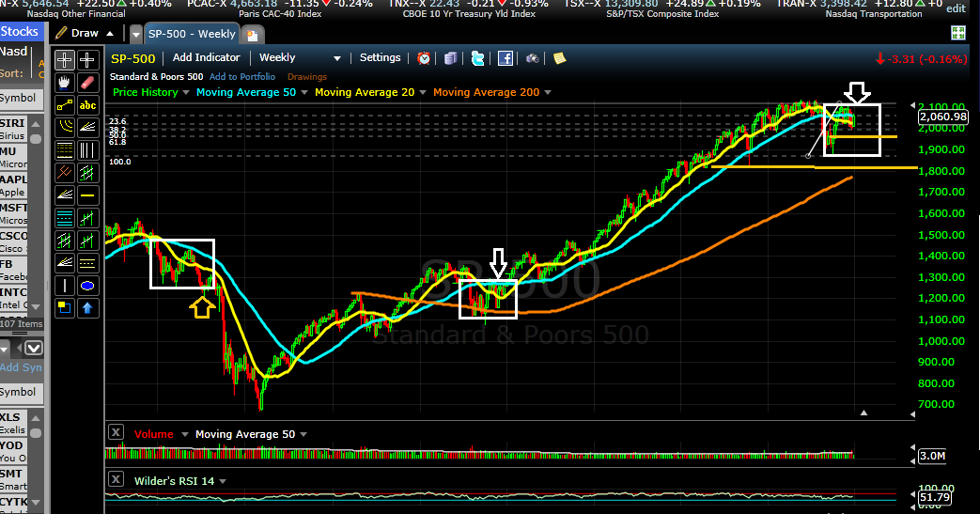Share chart via Twitter icon
The height and width of the screenshot is (514, 980).
click(477, 58)
